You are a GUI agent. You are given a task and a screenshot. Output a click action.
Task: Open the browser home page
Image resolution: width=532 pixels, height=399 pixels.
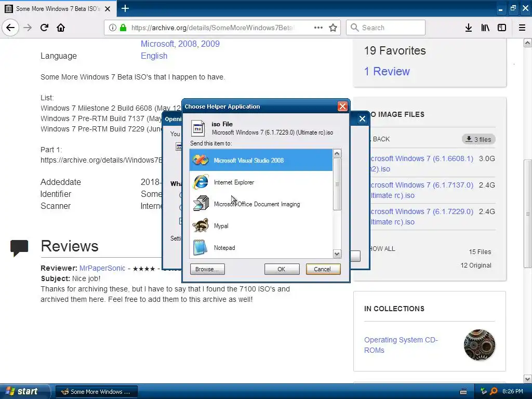61,28
